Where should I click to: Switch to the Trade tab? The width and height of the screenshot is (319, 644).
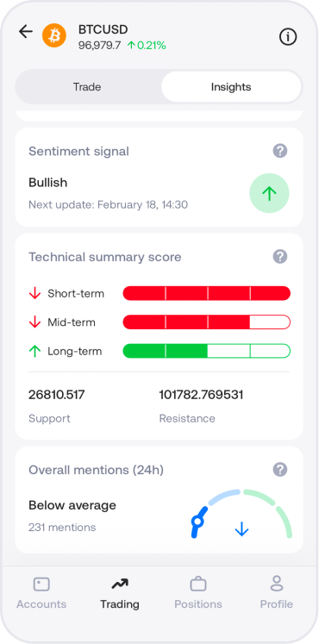tap(87, 87)
